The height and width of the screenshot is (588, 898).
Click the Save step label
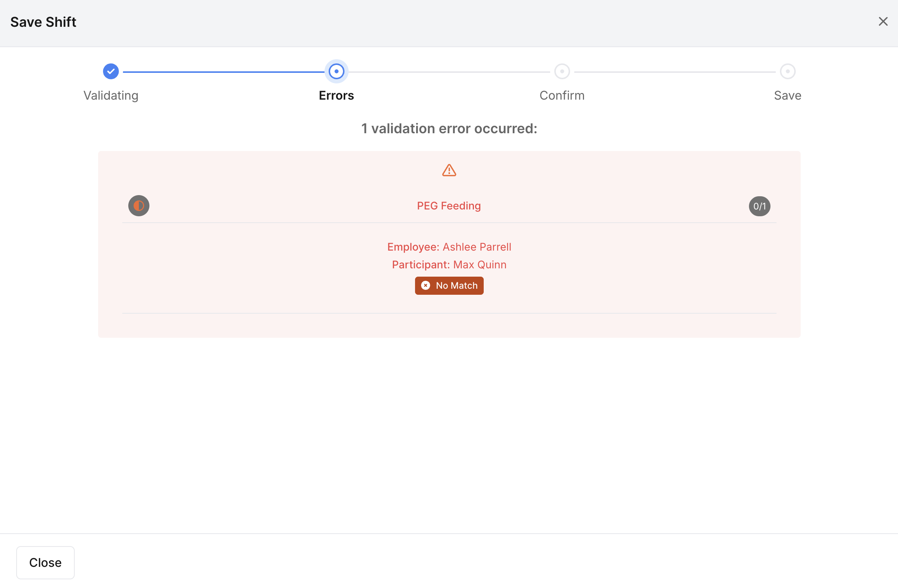pos(787,95)
